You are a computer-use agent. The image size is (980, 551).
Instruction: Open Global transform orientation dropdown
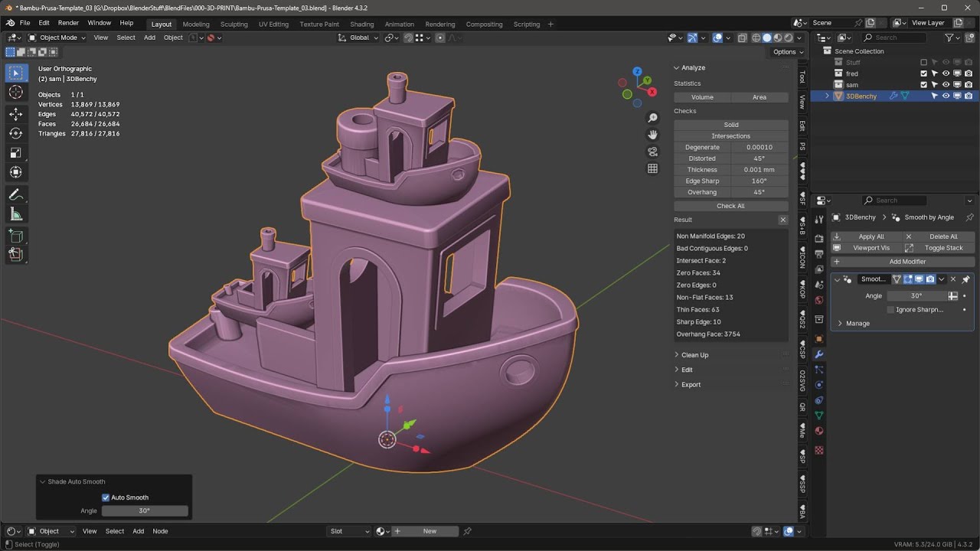pyautogui.click(x=358, y=37)
